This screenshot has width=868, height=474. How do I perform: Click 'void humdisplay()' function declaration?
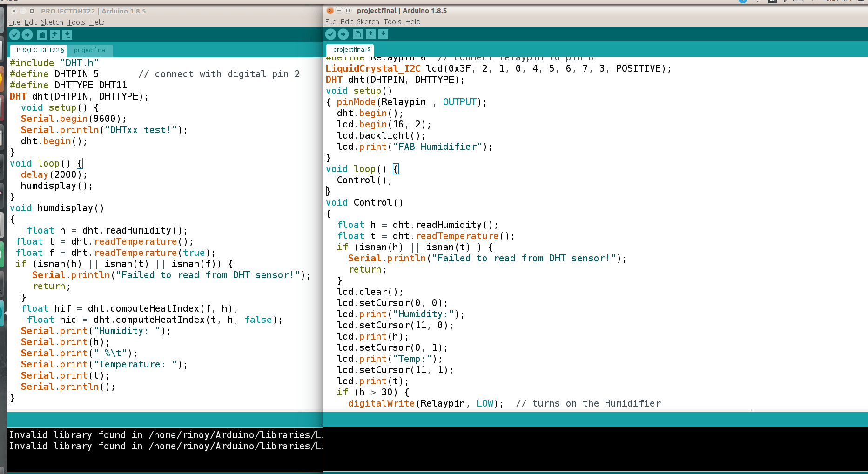tap(57, 208)
